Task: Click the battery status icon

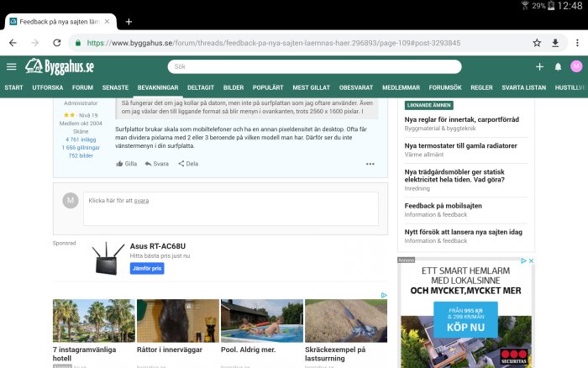Action: 551,6
